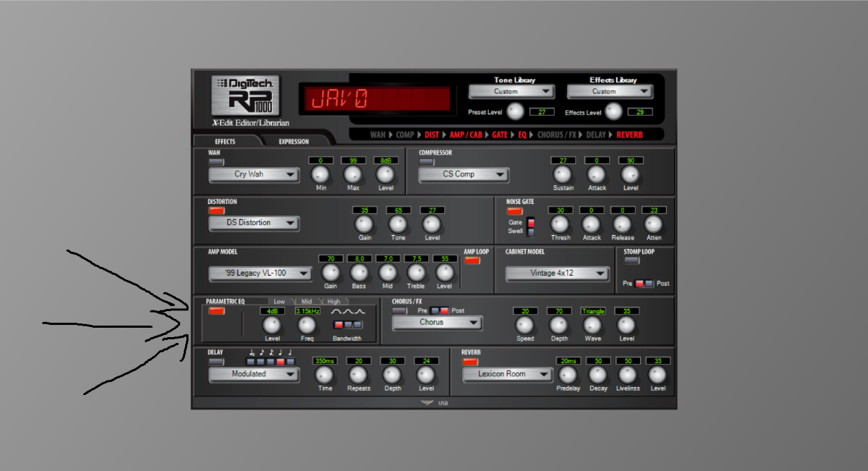Select the leftmost Bandwidth button in Parametric EQ
Screen dimensions: 868x471
pyautogui.click(x=339, y=325)
